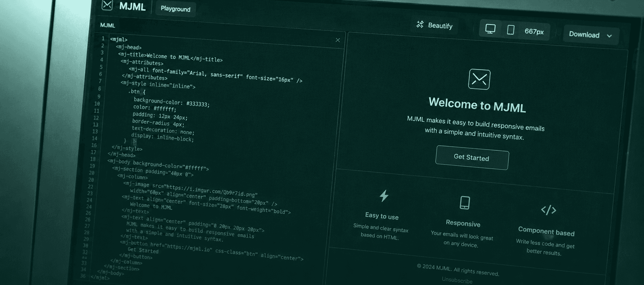Image resolution: width=644 pixels, height=285 pixels.
Task: Click the mj-body background-color code line
Action: (158, 164)
